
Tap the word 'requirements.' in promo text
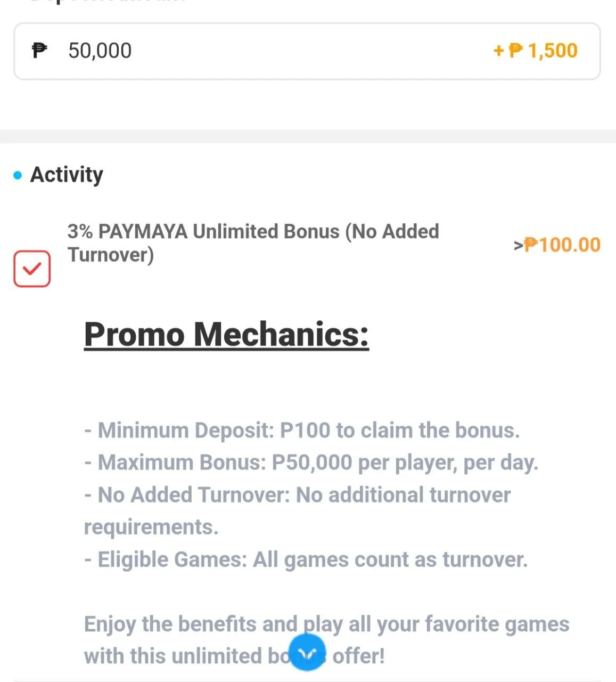[151, 527]
